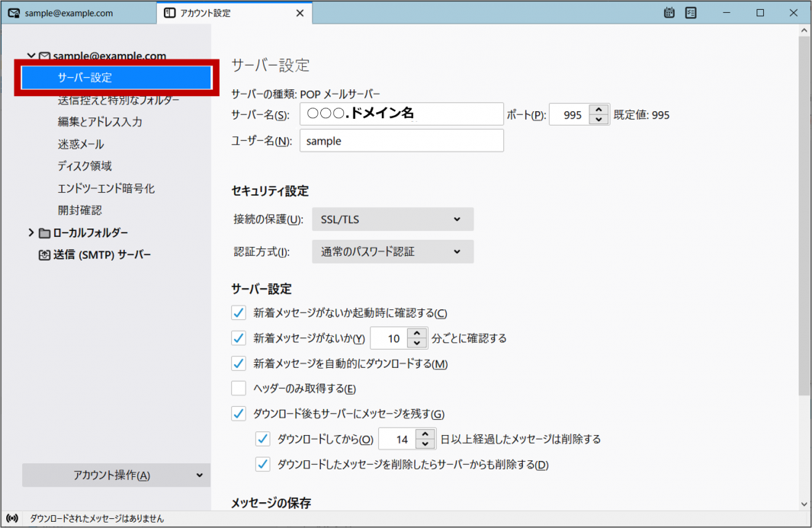Image resolution: width=812 pixels, height=528 pixels.
Task: Open エンドツーエンド暗号化 settings
Action: tap(106, 188)
